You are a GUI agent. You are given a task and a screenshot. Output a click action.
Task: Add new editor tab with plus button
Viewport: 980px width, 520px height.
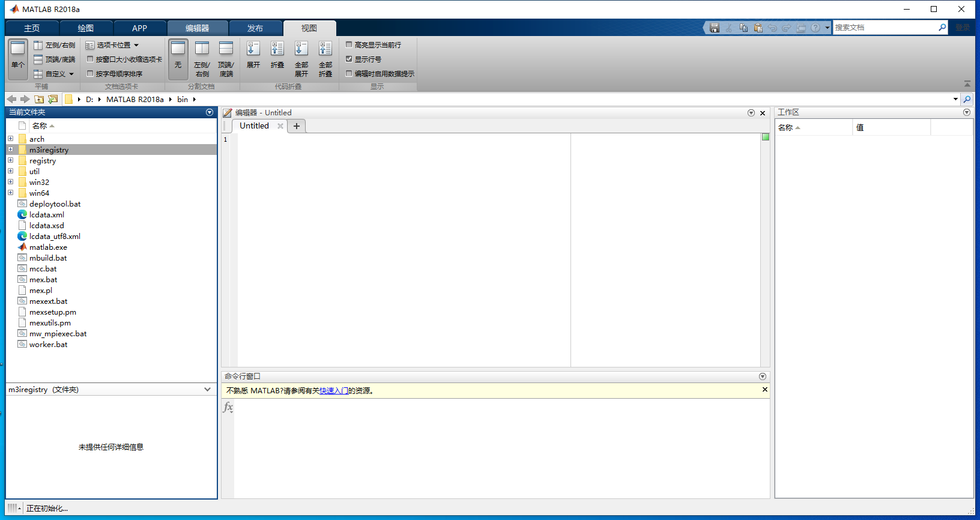tap(297, 126)
